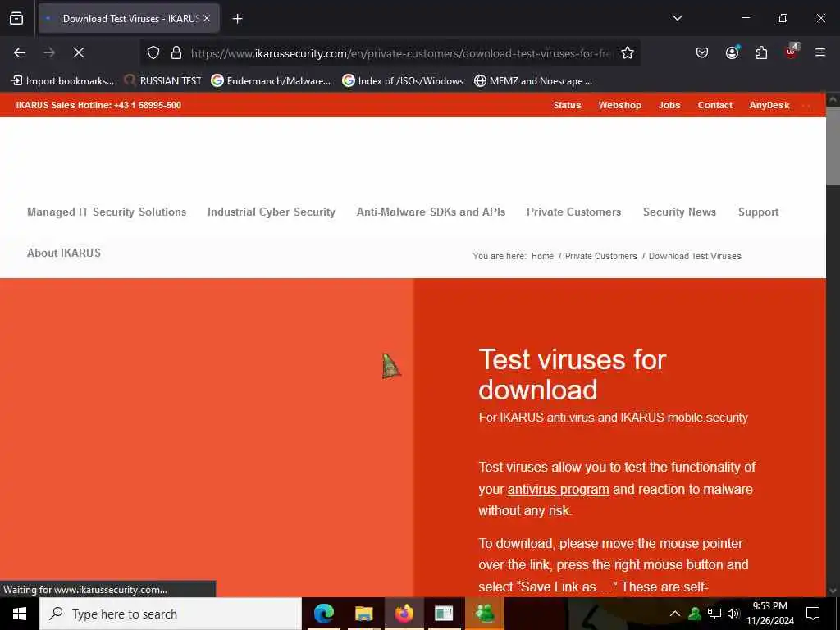Image resolution: width=840 pixels, height=630 pixels.
Task: Open the About IKARUS menu item
Action: [64, 253]
